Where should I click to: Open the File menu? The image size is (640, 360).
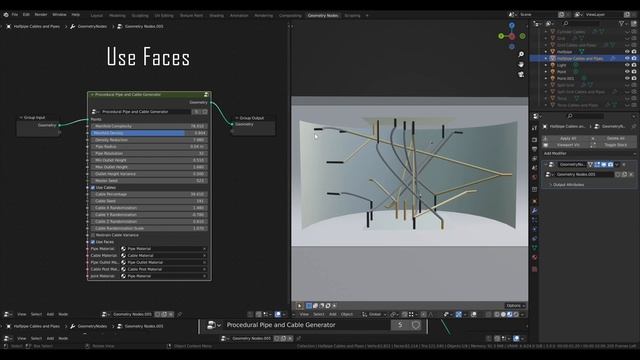coord(15,15)
